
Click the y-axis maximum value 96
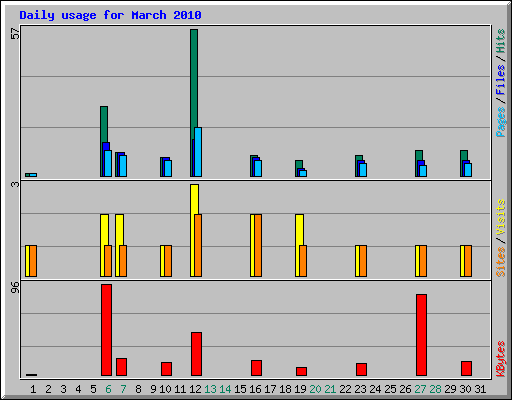pos(15,288)
